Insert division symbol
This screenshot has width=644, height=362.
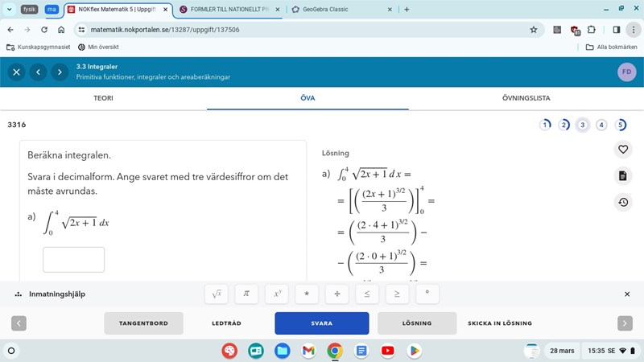click(x=336, y=294)
